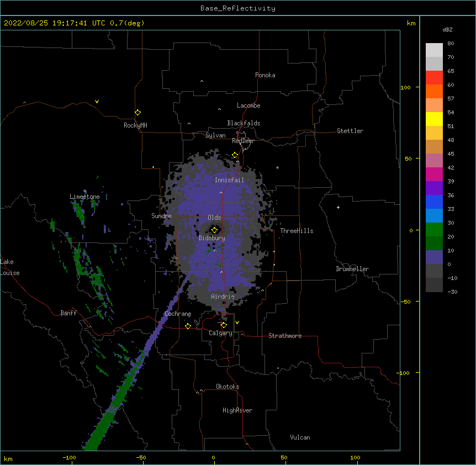The height and width of the screenshot is (465, 476).
Task: Select the slate purple 10 dBZ legend swatch
Action: coord(434,257)
